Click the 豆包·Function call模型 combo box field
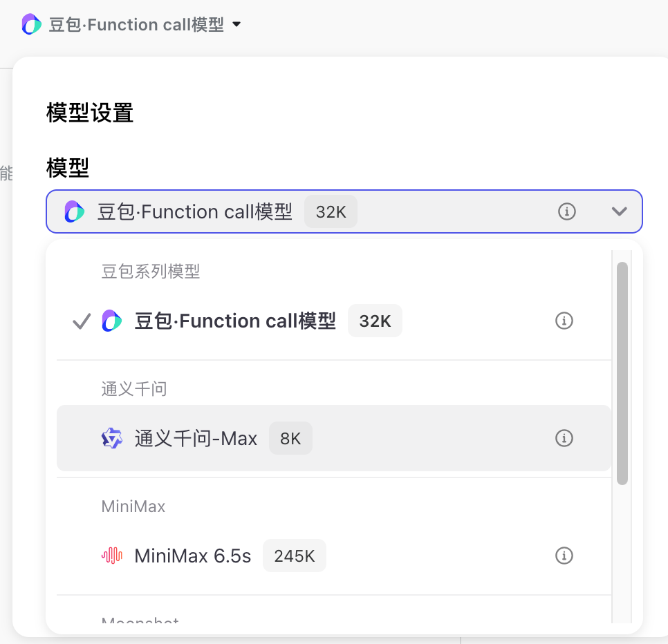The image size is (668, 644). tap(415, 211)
